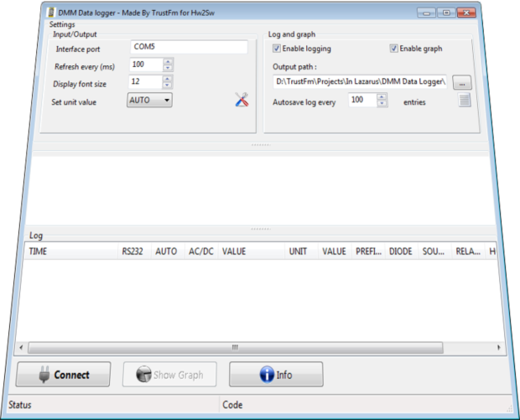
Task: Click the Connect button
Action: 63,374
